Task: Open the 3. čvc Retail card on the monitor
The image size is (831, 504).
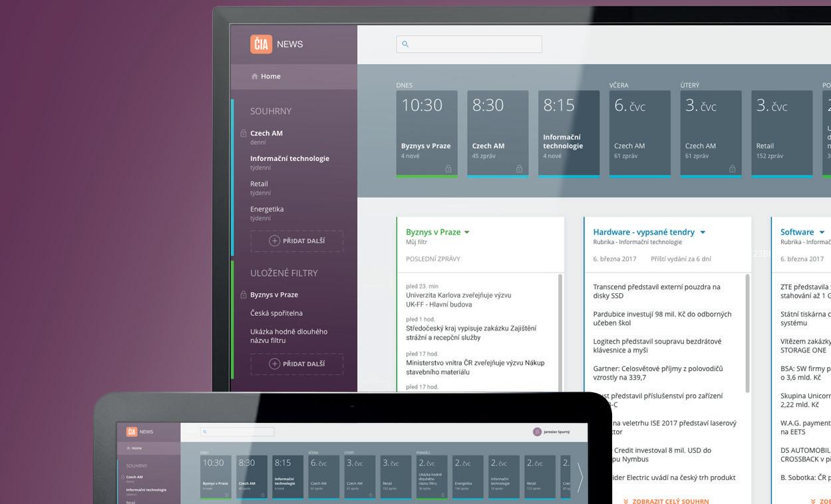Action: coord(782,134)
